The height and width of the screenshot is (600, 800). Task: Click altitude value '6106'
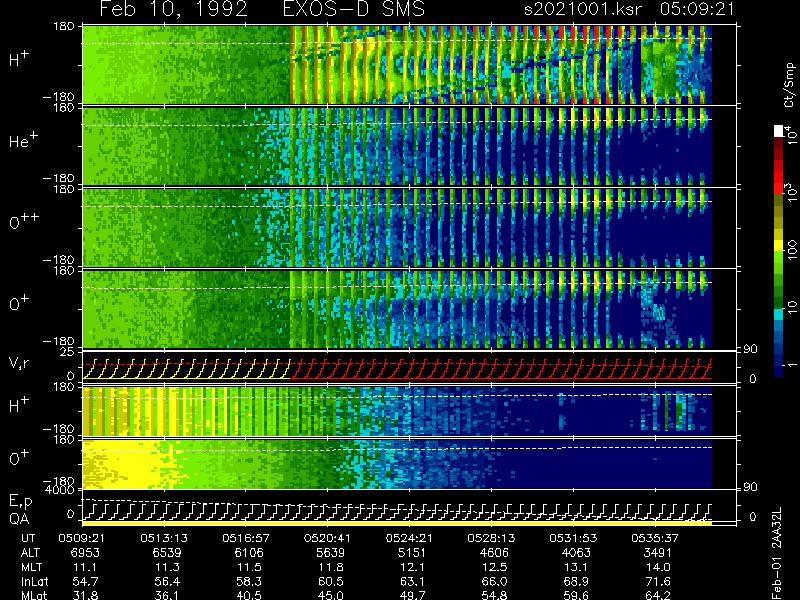[249, 553]
